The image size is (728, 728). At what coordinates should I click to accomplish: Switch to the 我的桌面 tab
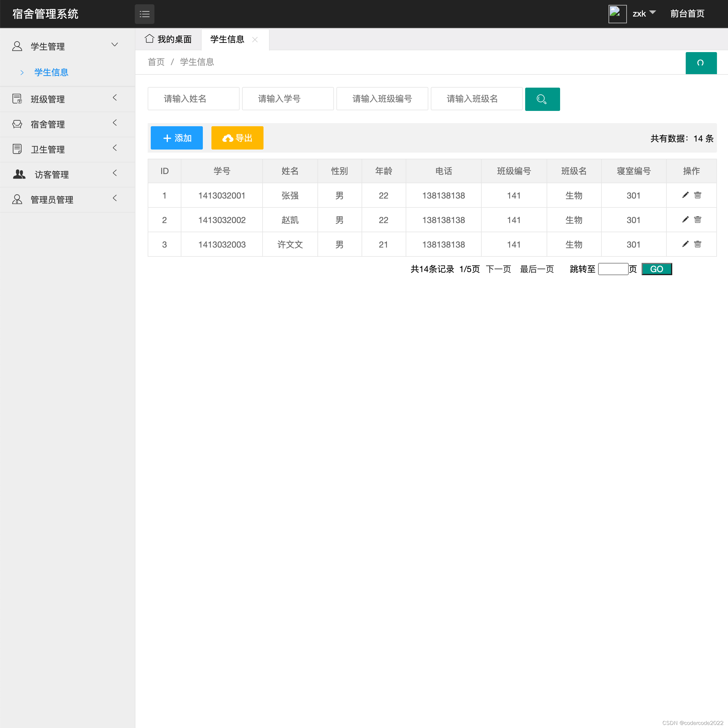point(169,39)
